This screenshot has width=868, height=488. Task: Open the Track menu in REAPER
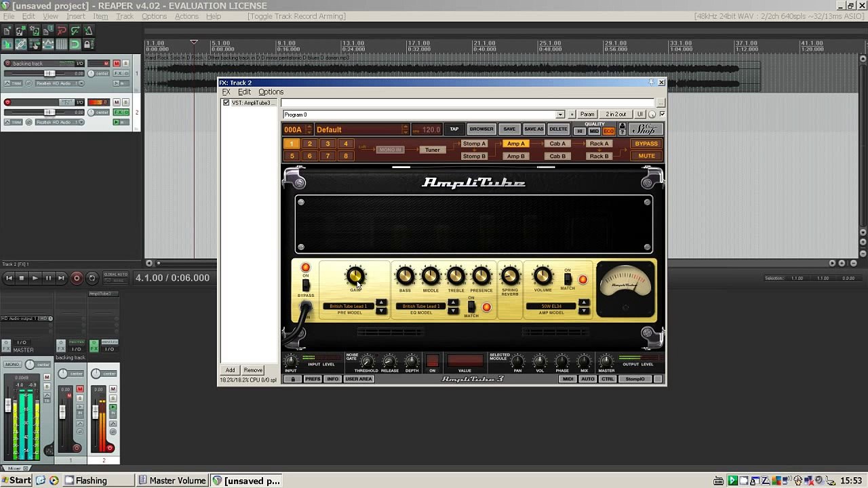pos(125,16)
